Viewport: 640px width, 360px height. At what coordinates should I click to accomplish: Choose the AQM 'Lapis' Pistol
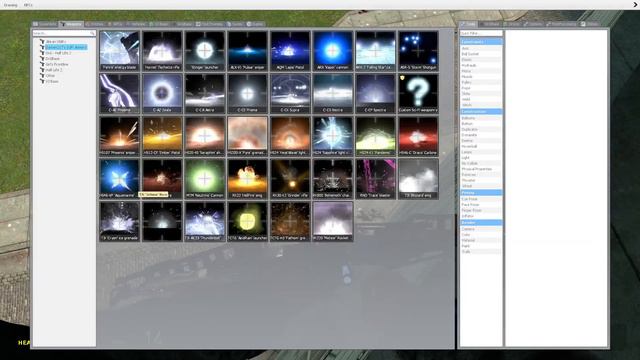(x=290, y=51)
